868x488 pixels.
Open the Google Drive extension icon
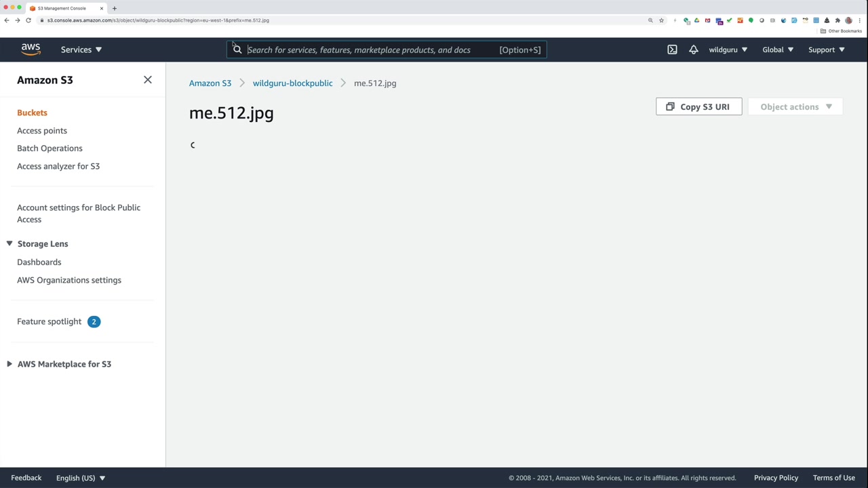point(696,20)
